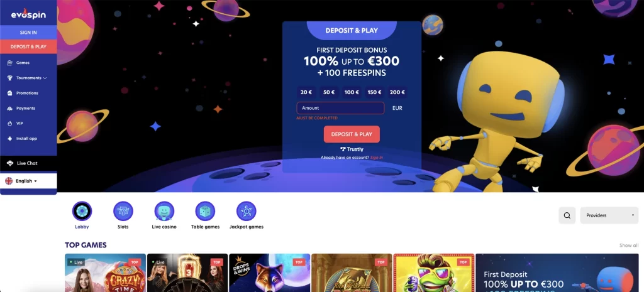Select the 20 € deposit amount
The width and height of the screenshot is (644, 292).
[x=306, y=92]
